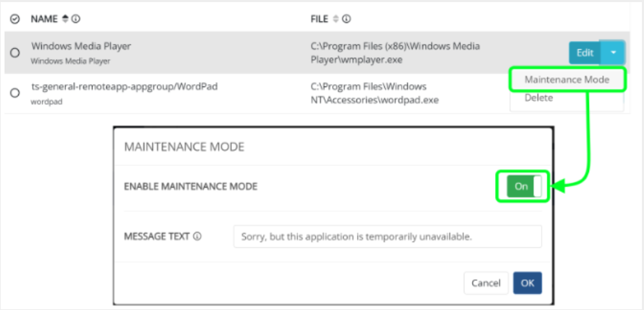The height and width of the screenshot is (310, 644).
Task: Click the FILE column header label
Action: tap(320, 20)
